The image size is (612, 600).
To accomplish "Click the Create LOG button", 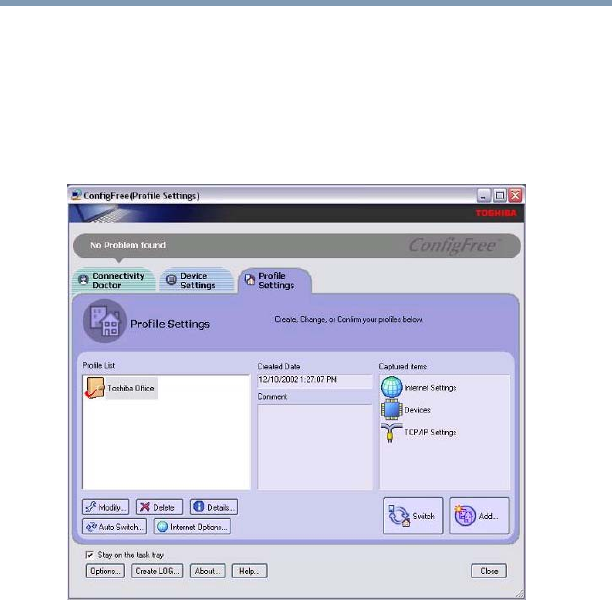I will point(157,571).
